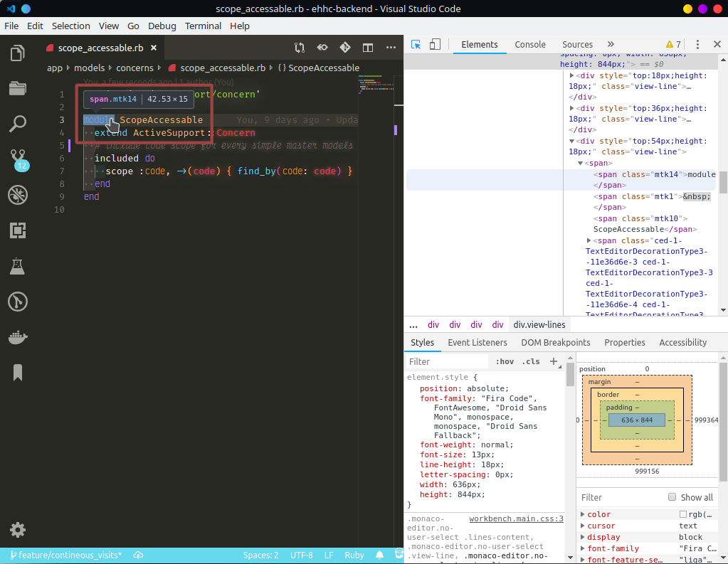
Task: Open the Docker whale icon in activity bar
Action: [x=17, y=337]
